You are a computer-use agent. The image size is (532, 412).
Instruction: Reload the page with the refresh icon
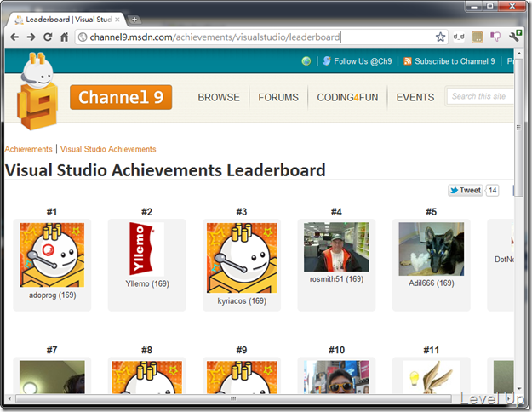pyautogui.click(x=48, y=37)
